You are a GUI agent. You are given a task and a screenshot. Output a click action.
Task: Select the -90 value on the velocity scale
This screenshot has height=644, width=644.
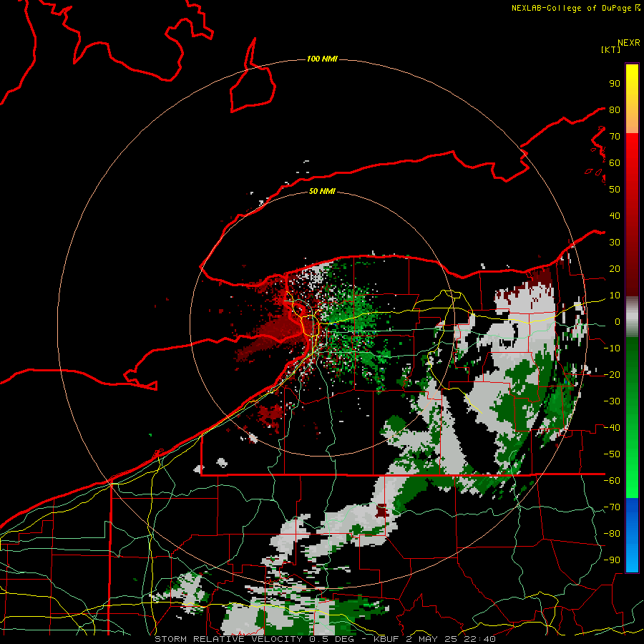pyautogui.click(x=612, y=560)
